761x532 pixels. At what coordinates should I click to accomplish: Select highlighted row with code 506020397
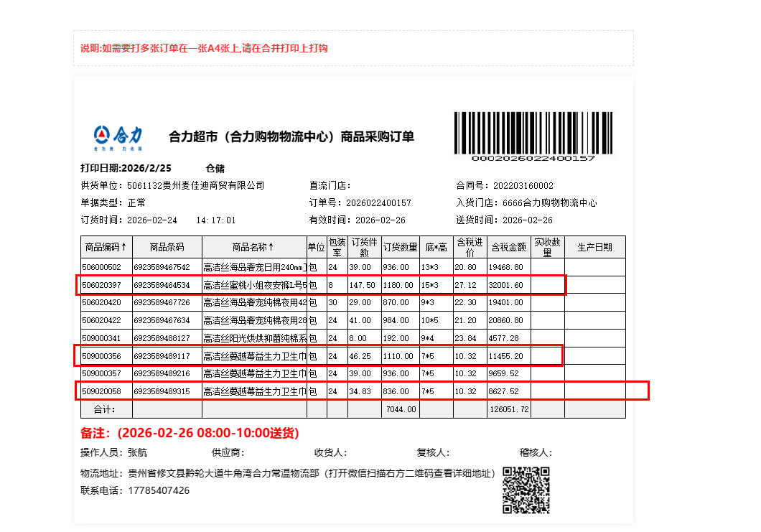point(320,285)
